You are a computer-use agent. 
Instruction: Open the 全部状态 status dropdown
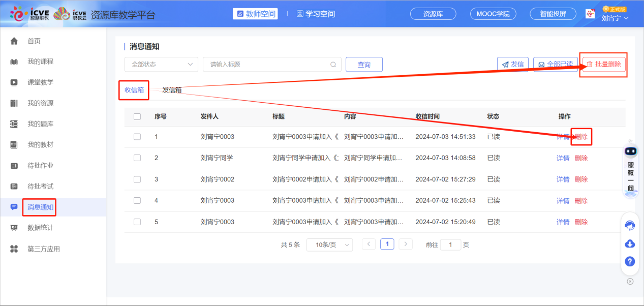point(161,64)
